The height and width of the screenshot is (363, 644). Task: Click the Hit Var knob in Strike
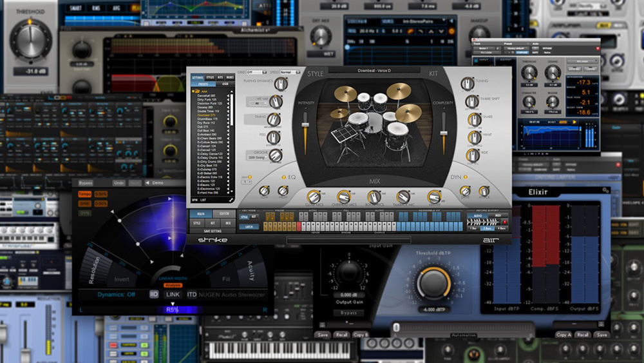click(276, 101)
